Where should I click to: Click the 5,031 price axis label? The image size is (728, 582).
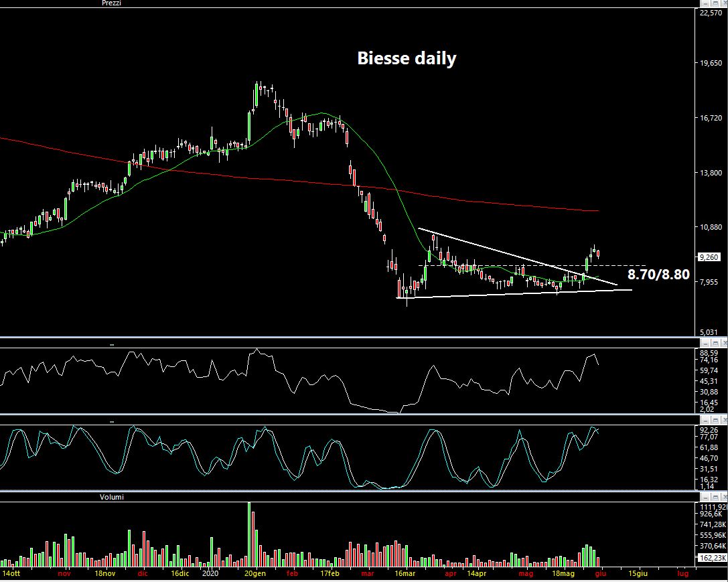click(709, 332)
